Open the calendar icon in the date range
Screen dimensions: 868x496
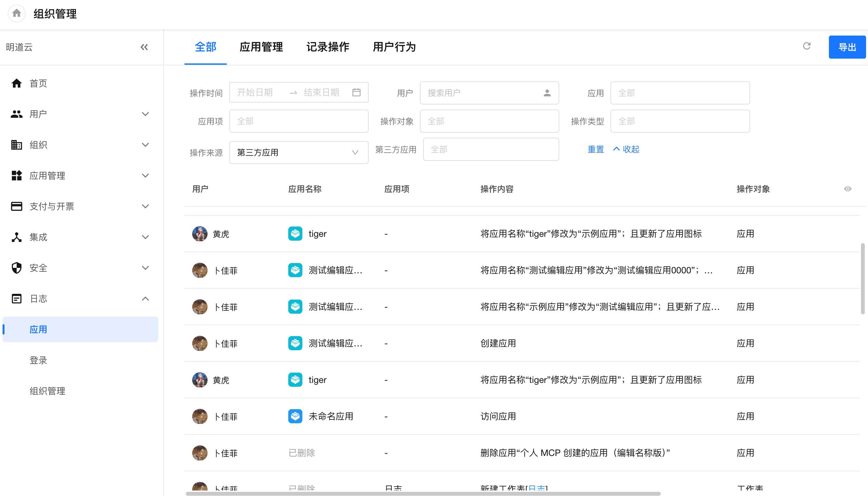tap(356, 92)
